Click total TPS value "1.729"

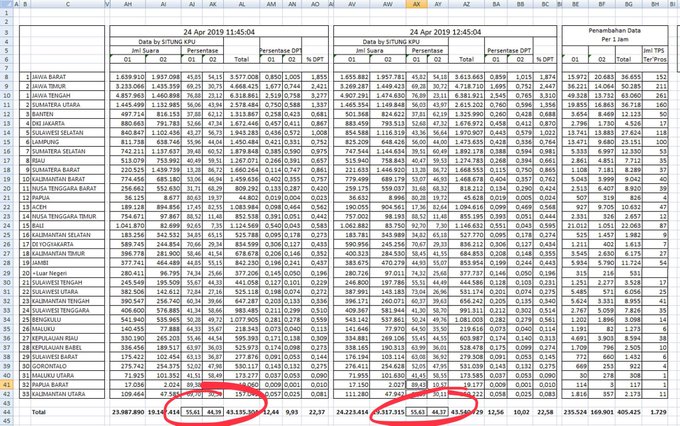click(658, 412)
